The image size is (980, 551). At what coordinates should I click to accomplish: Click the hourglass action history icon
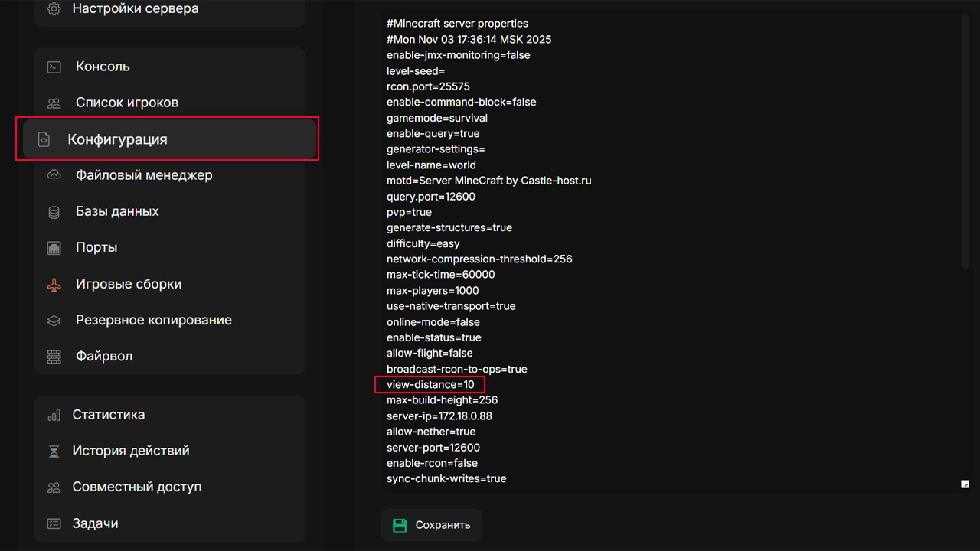(x=54, y=452)
